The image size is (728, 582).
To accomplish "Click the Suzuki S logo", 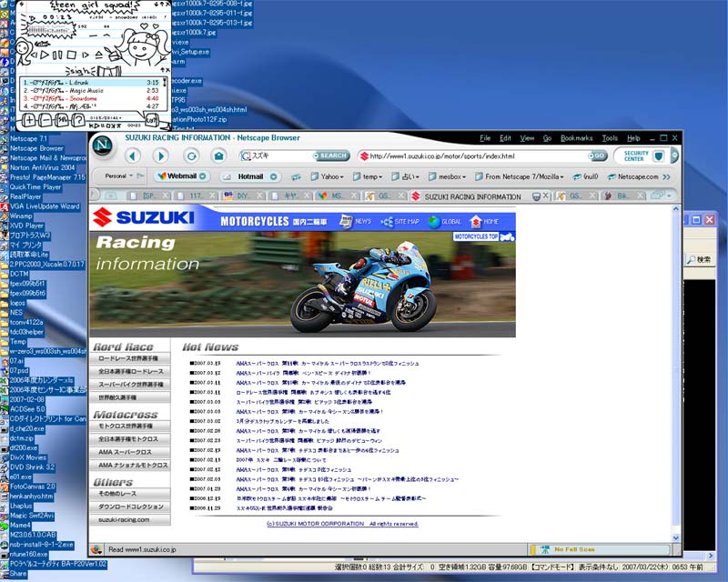I will (x=102, y=217).
